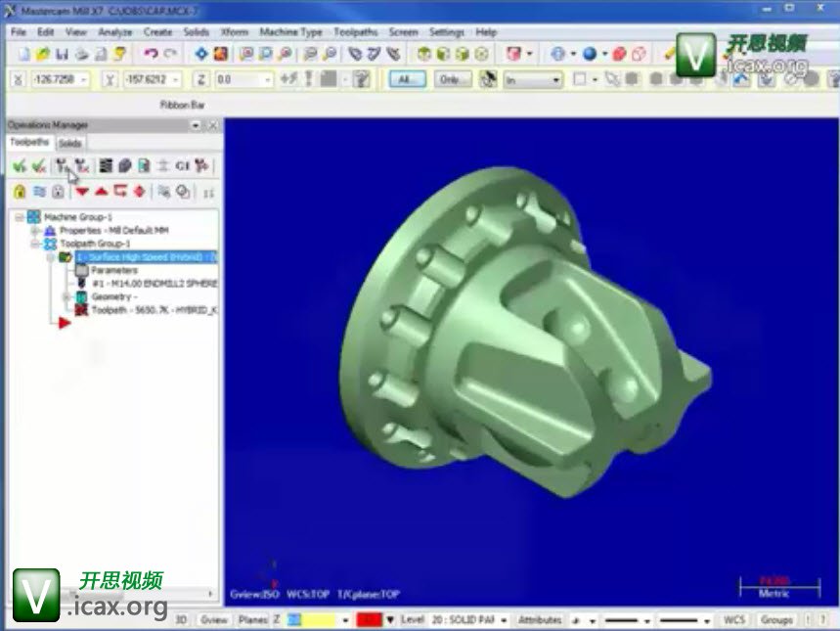Open the Toolpaths menu
The height and width of the screenshot is (631, 840).
pos(356,32)
